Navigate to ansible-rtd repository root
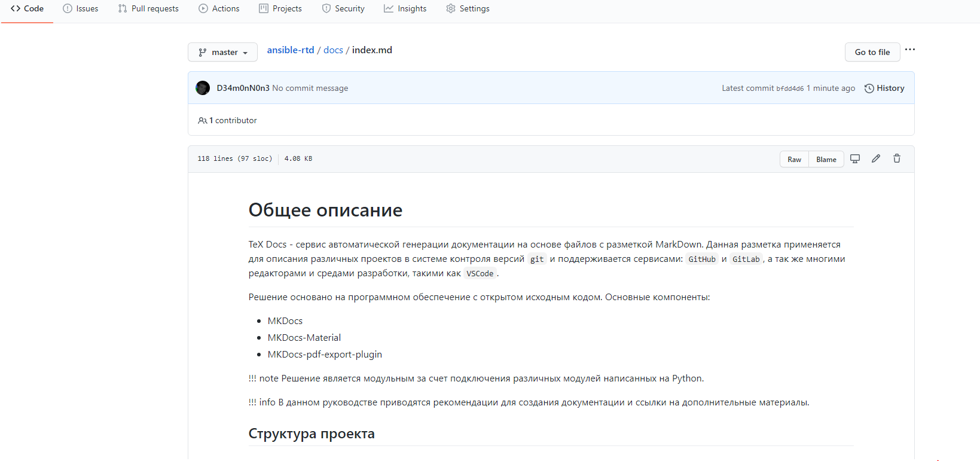The image size is (980, 461). click(x=291, y=50)
